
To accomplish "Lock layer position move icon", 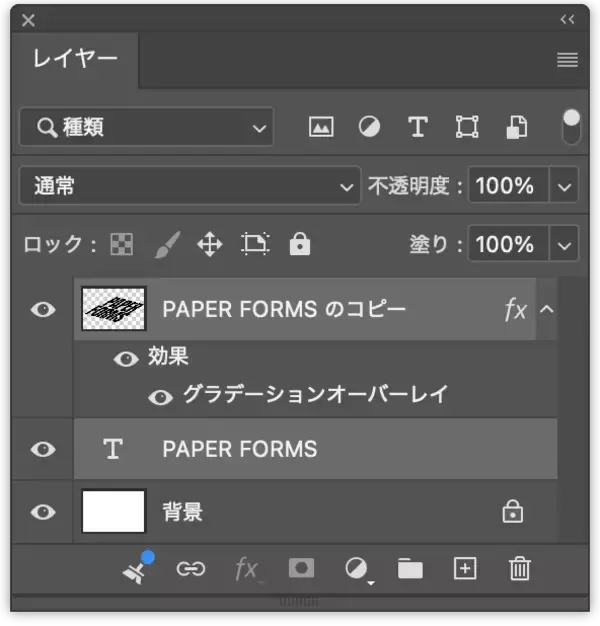I will [210, 244].
